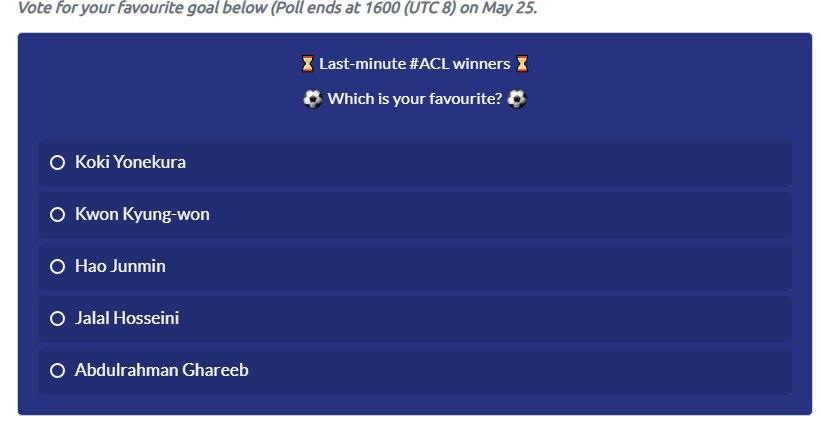The height and width of the screenshot is (427, 821).
Task: Click the Abdulrahman Ghareeb name text
Action: point(161,370)
